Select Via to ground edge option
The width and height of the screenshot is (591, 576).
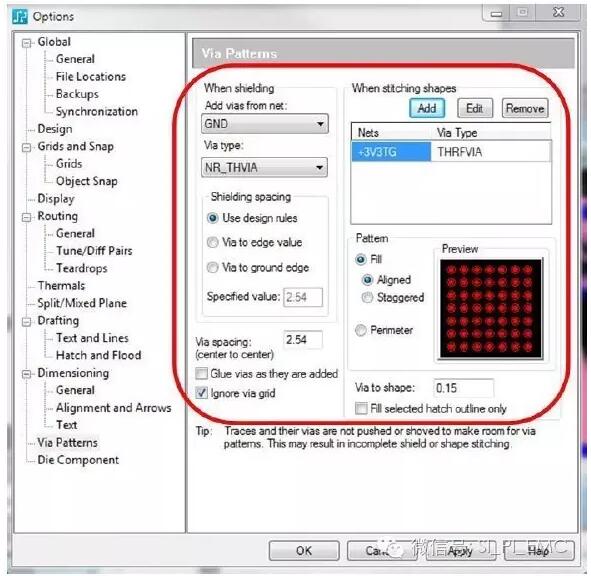point(213,267)
